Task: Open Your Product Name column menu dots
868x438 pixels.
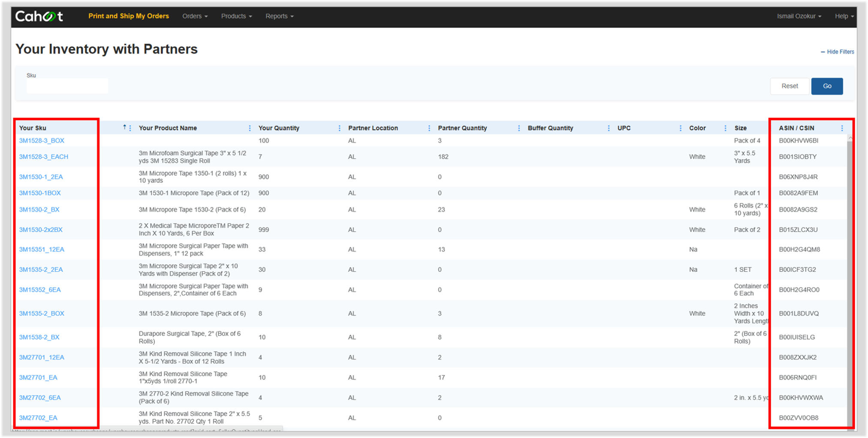Action: click(x=250, y=128)
